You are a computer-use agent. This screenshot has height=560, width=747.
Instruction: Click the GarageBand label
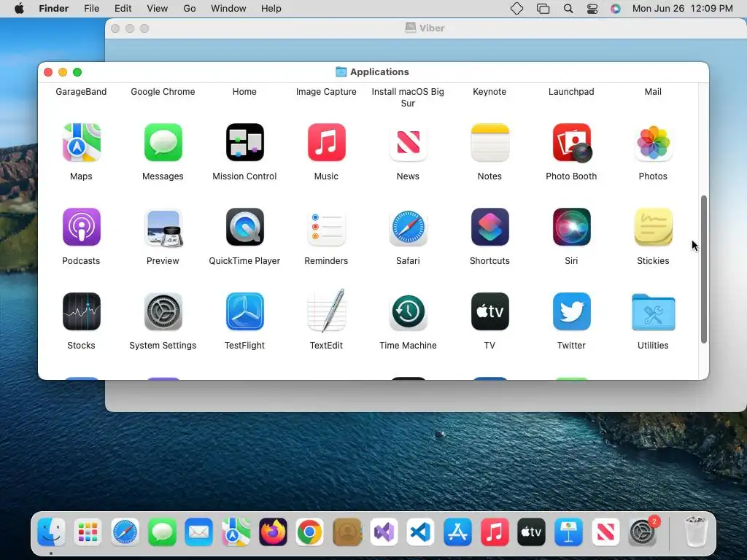pos(81,91)
